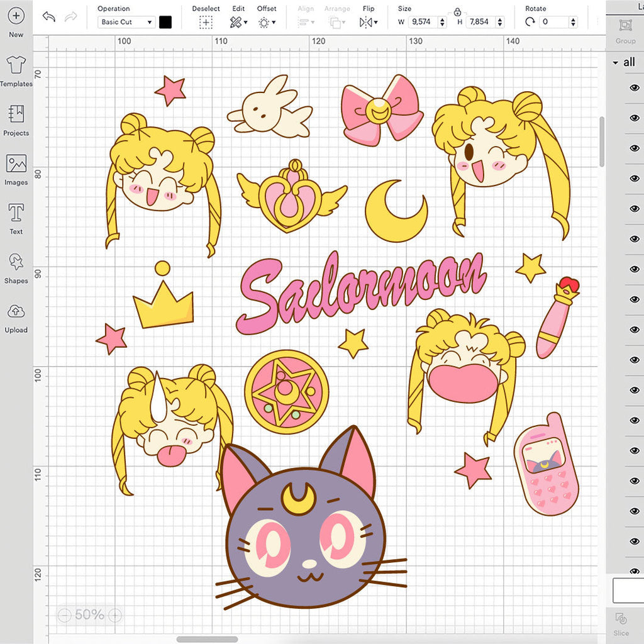644x644 pixels.
Task: Expand the Flip dropdown
Action: pos(369,23)
